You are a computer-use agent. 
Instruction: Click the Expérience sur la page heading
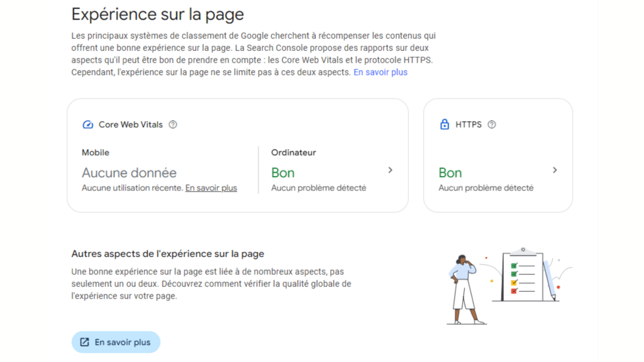tap(158, 14)
